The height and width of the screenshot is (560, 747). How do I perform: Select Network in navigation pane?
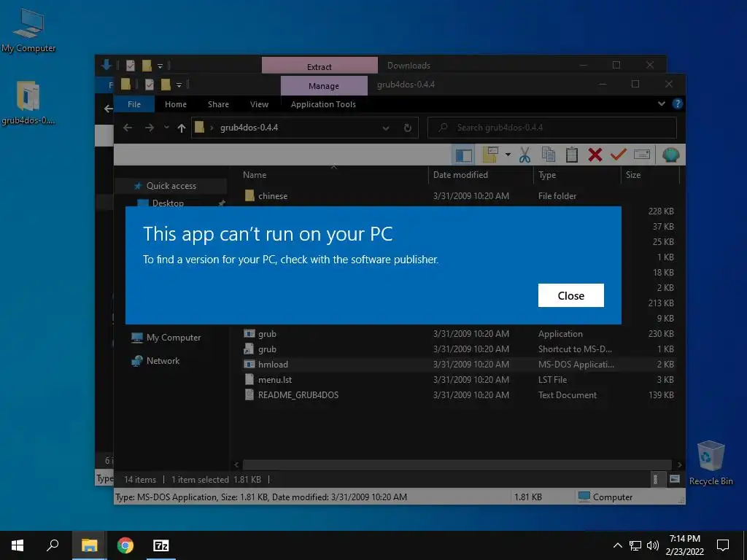tap(163, 361)
